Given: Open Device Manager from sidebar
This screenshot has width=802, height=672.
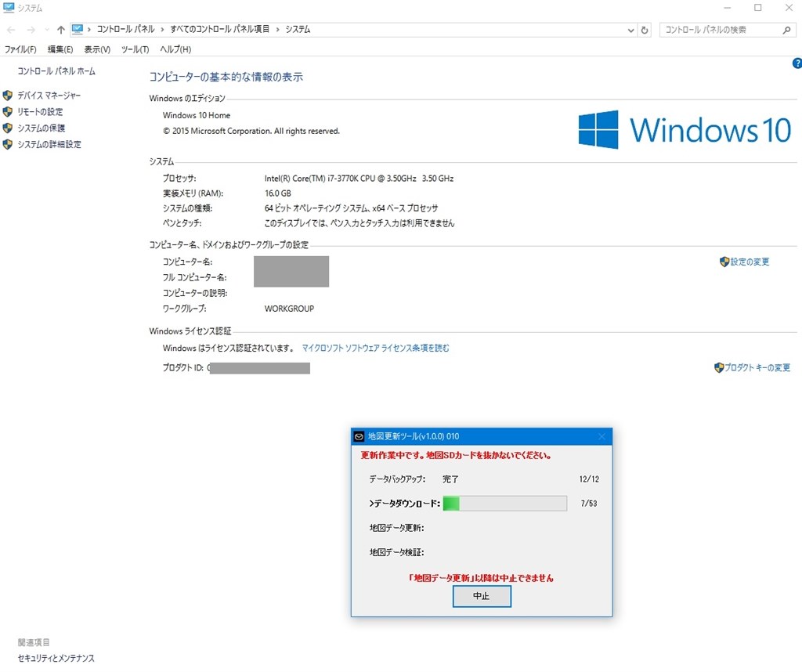Looking at the screenshot, I should [x=49, y=96].
